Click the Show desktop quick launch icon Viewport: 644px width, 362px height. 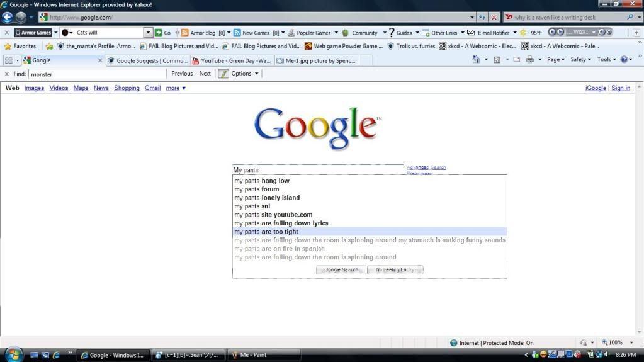click(35, 355)
